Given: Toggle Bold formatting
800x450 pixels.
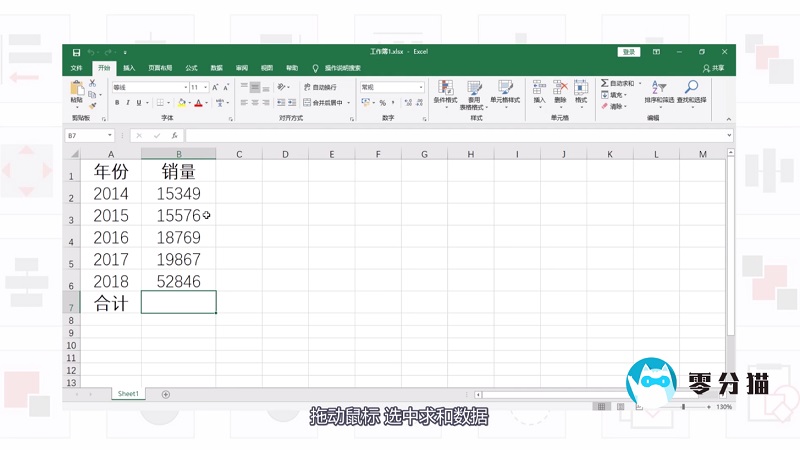Looking at the screenshot, I should click(117, 102).
